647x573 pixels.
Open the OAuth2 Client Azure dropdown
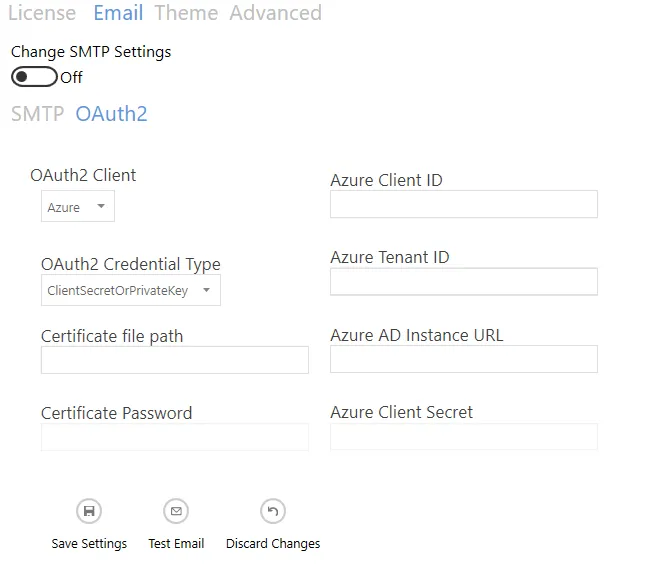[78, 206]
